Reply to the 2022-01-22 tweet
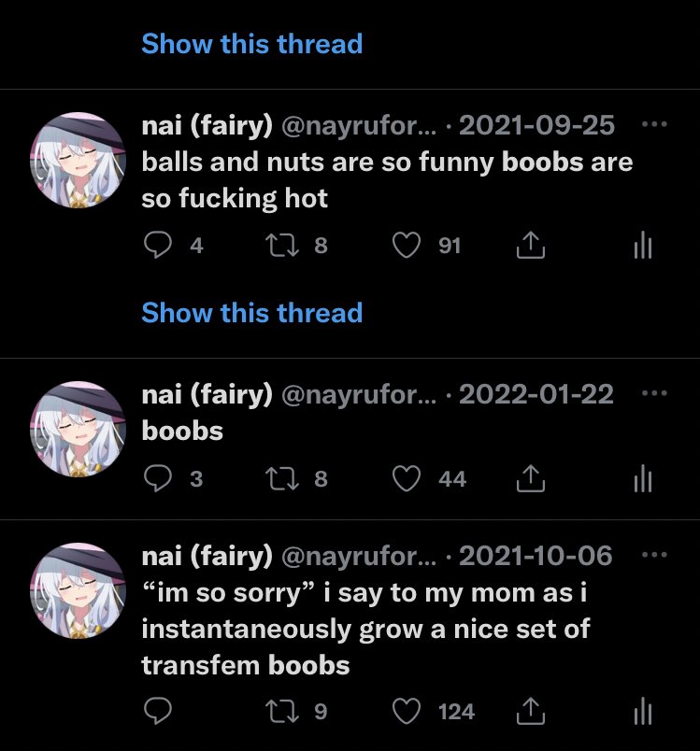The width and height of the screenshot is (700, 751). tap(158, 478)
